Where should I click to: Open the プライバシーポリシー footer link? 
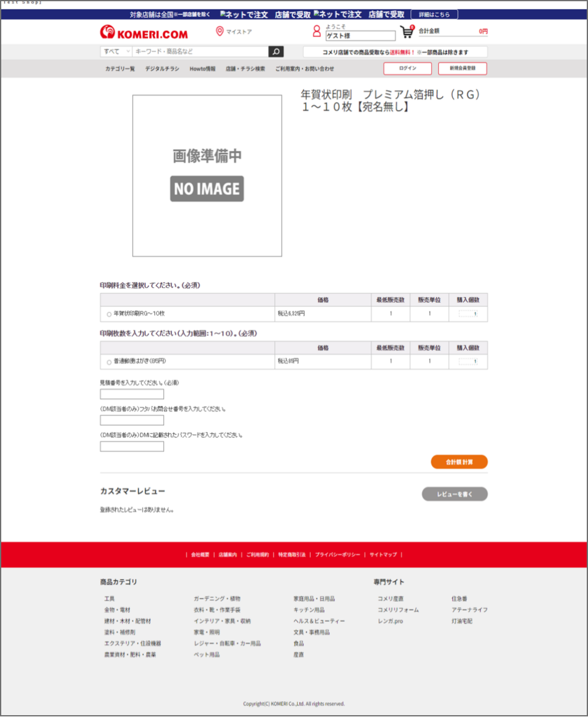pos(337,555)
